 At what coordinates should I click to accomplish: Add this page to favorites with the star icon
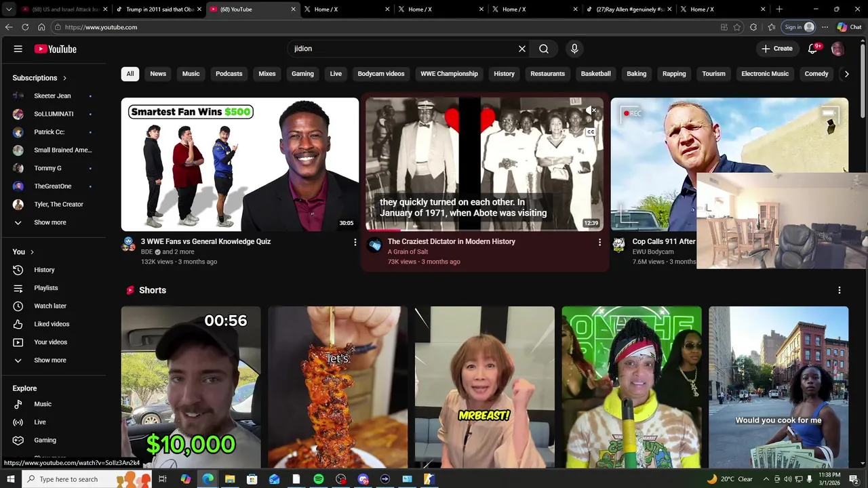(737, 27)
